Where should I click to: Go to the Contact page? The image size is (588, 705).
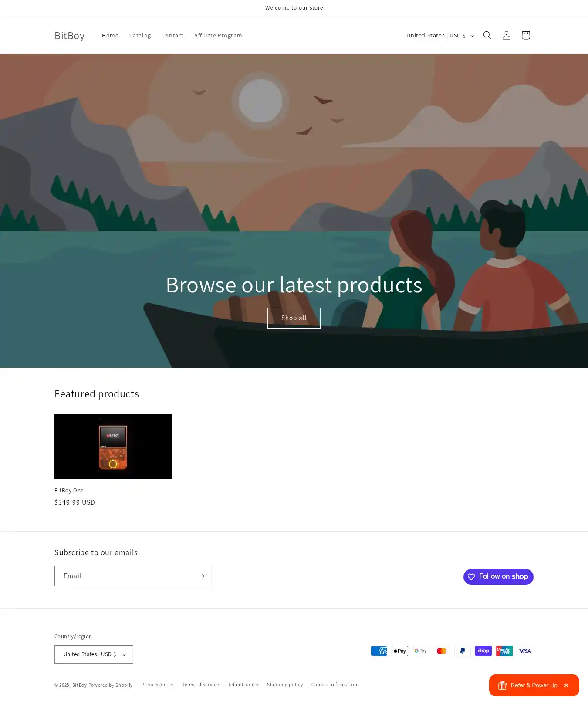(x=172, y=35)
